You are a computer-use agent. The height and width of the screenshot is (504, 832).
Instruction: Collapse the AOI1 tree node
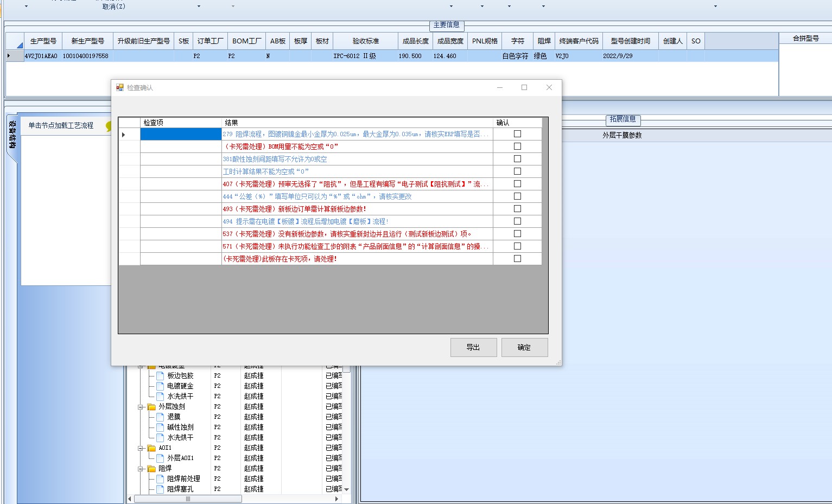click(140, 448)
